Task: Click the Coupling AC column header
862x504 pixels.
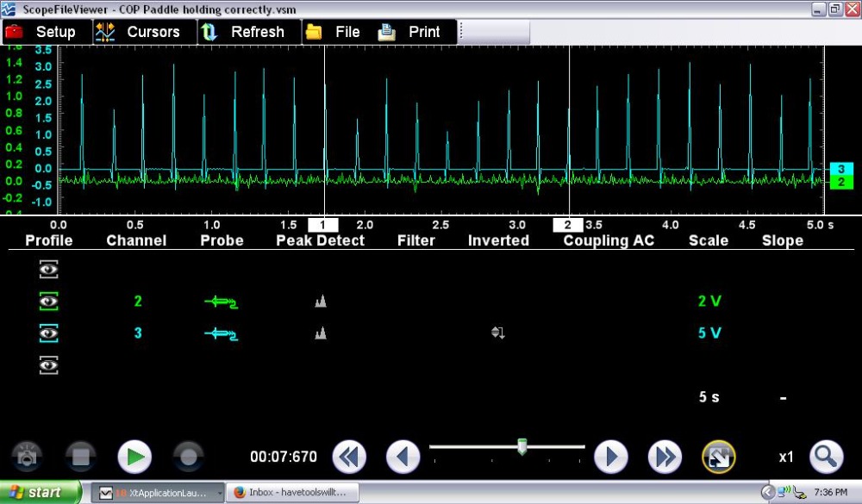Action: [x=609, y=240]
